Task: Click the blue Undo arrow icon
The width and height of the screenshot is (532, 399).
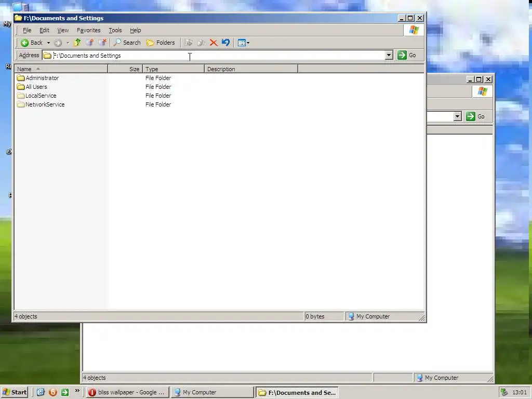Action: tap(225, 43)
